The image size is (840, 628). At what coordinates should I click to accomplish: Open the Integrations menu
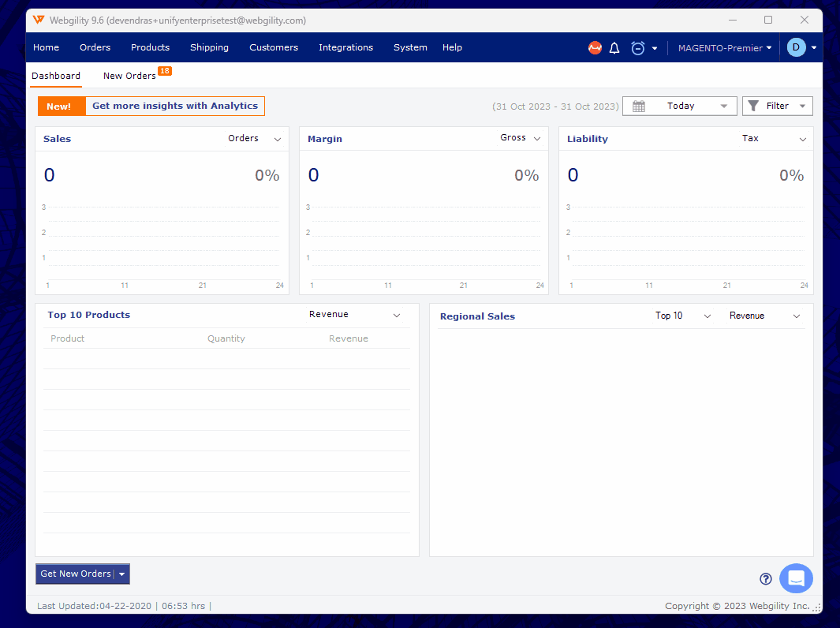click(x=345, y=47)
